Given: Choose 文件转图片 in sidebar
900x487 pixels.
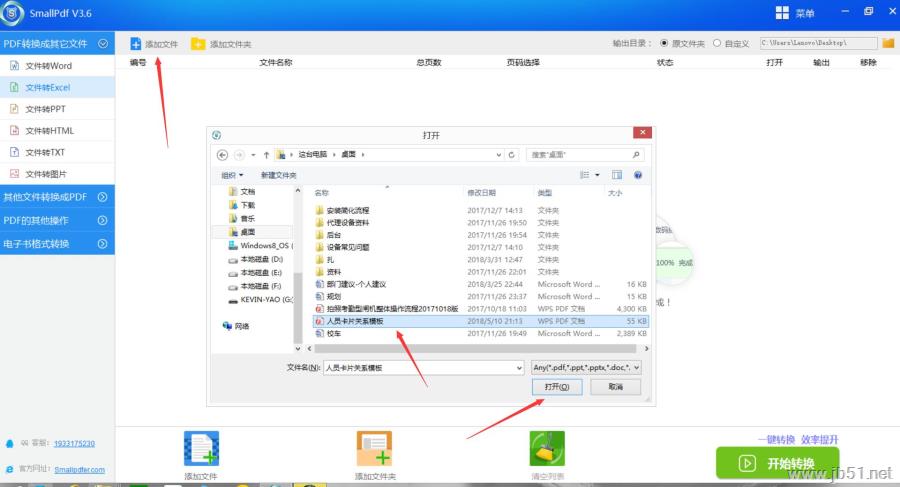Looking at the screenshot, I should pos(57,174).
